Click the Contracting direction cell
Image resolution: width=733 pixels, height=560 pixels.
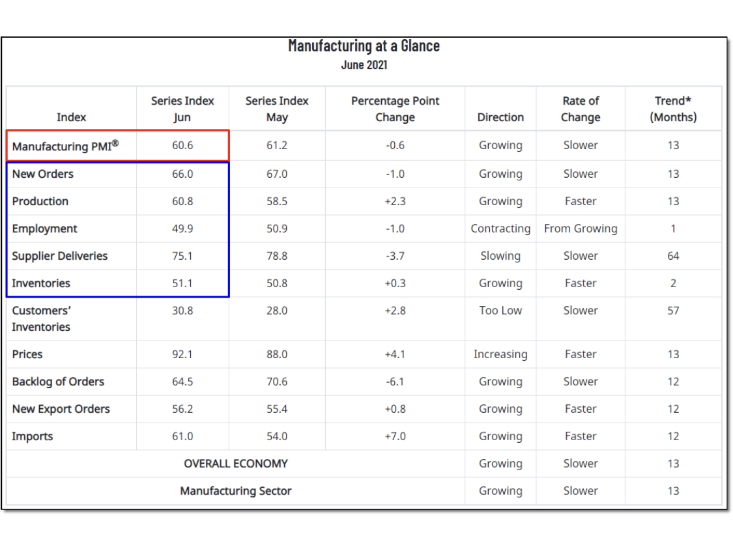pos(500,229)
